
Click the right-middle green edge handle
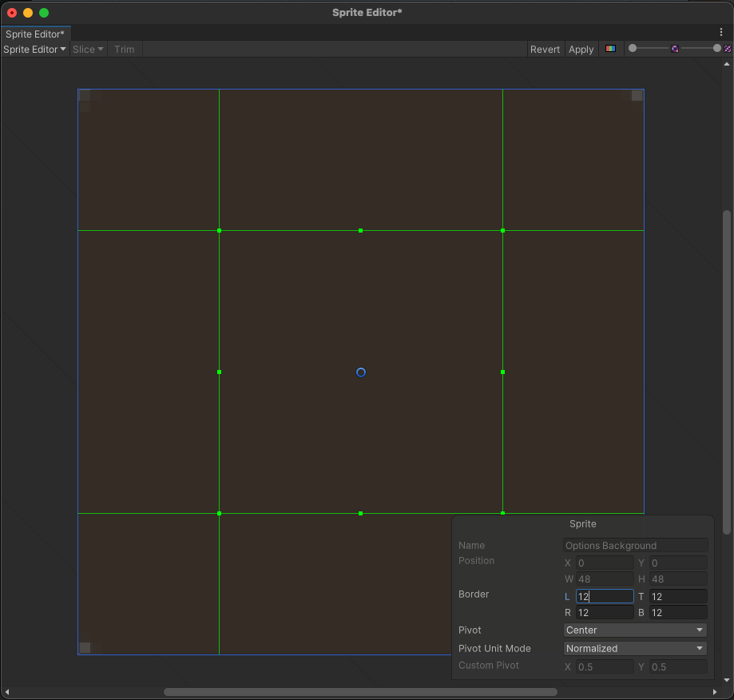[x=502, y=372]
